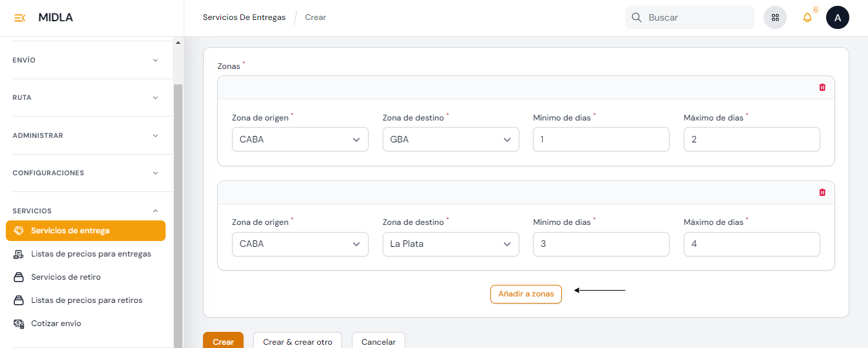Go to Listas de precios para retiros

pyautogui.click(x=87, y=300)
